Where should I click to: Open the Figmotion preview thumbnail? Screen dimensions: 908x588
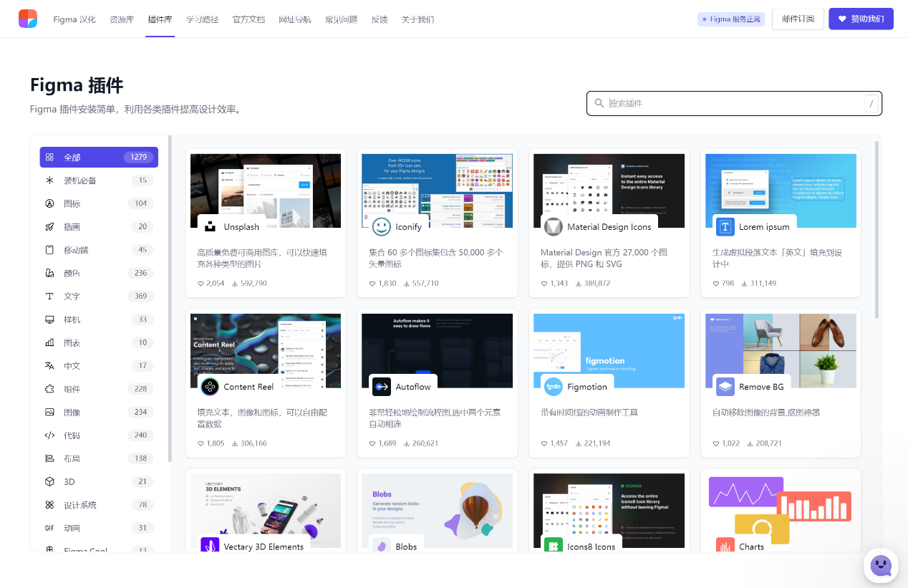609,351
